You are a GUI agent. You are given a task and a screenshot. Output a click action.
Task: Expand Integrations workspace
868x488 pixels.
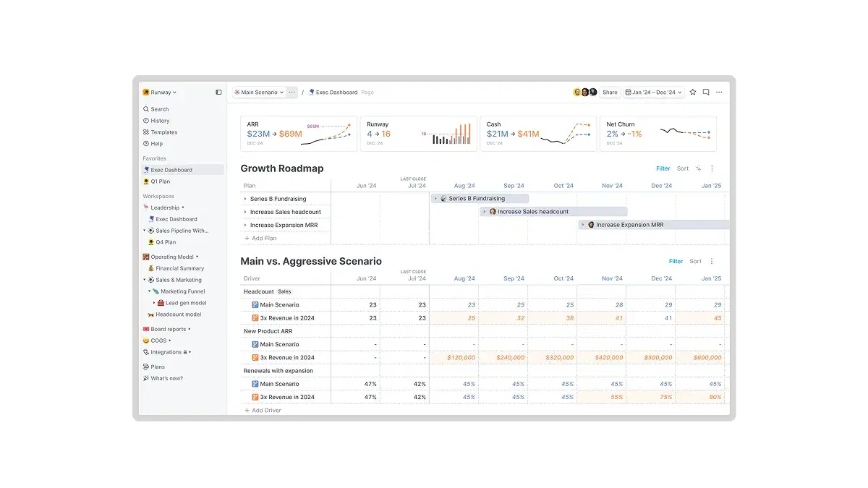[x=190, y=352]
